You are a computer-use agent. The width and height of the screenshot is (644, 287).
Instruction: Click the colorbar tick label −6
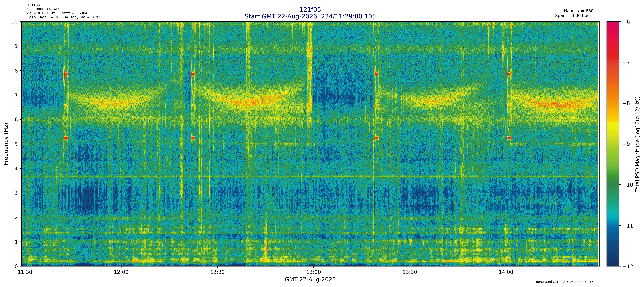coord(626,22)
